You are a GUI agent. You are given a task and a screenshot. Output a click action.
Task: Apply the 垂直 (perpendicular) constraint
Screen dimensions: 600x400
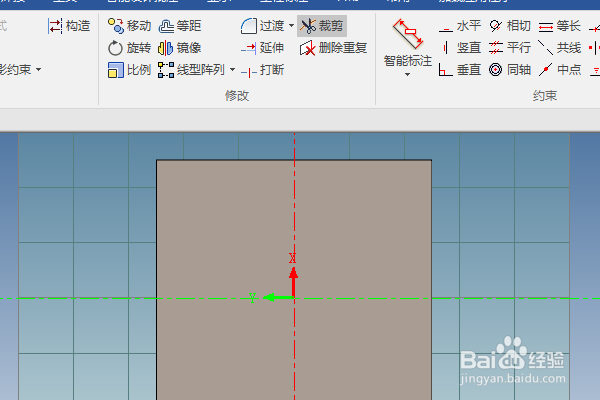[x=460, y=70]
